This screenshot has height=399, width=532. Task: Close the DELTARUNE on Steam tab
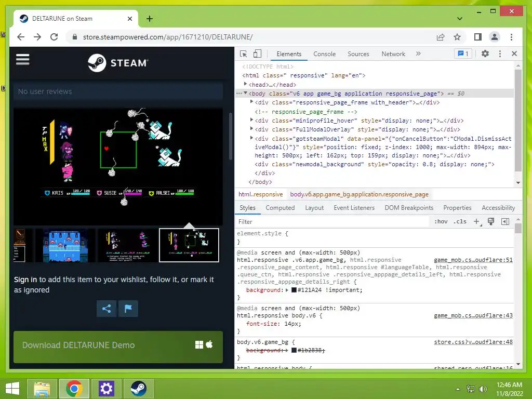[x=129, y=19]
